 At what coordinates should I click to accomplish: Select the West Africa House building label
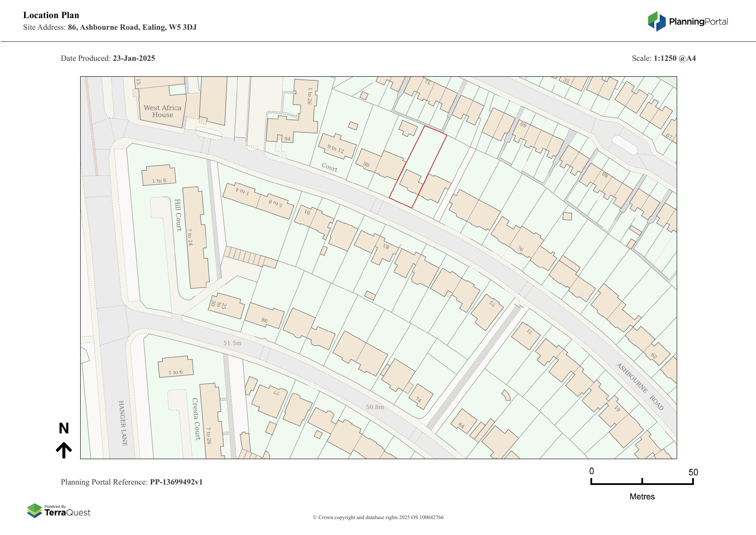click(162, 111)
